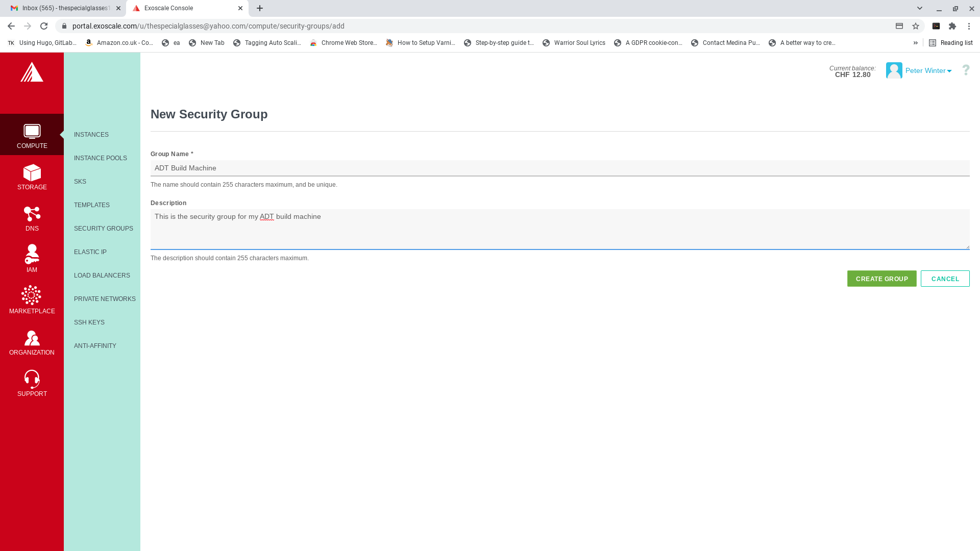
Task: Open the DNS section icon
Action: point(32,214)
